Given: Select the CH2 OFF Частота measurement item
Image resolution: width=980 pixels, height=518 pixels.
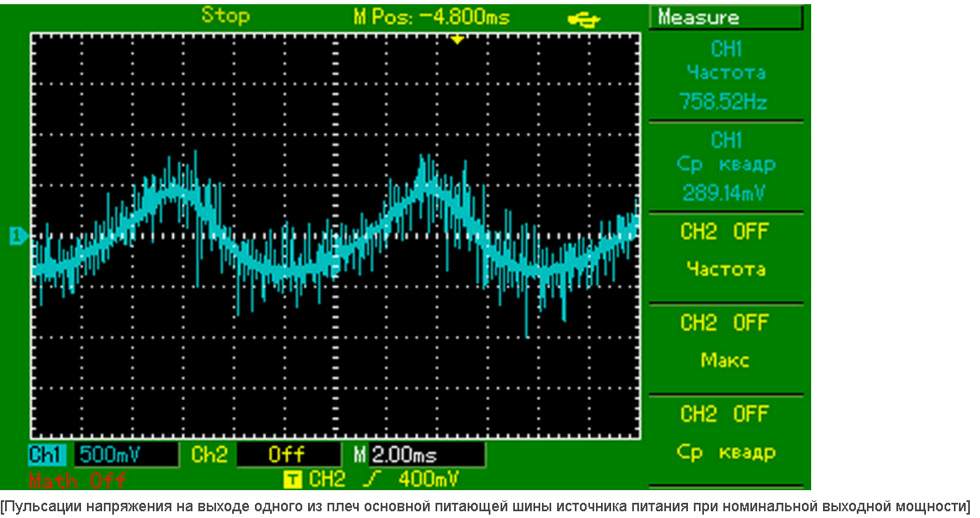Looking at the screenshot, I should [x=726, y=257].
